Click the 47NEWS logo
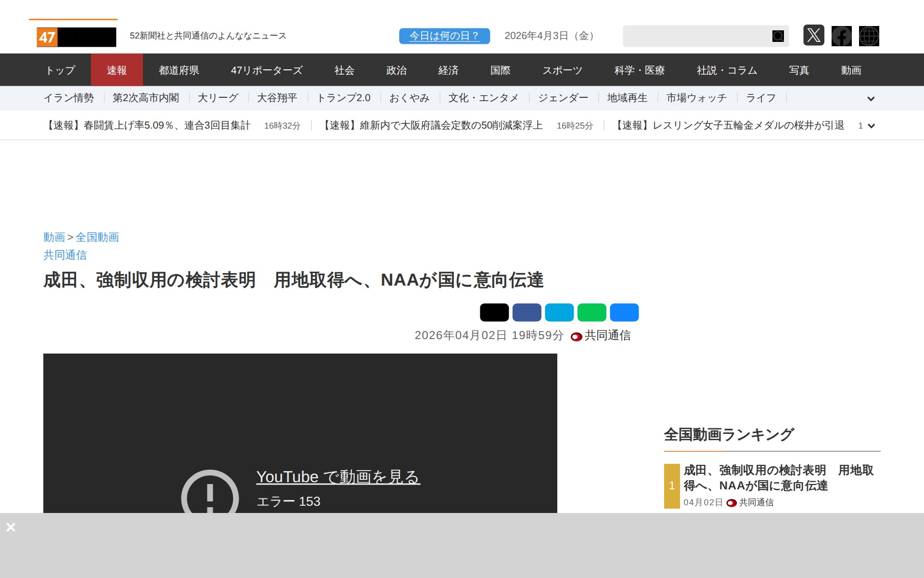The width and height of the screenshot is (924, 578). (76, 37)
